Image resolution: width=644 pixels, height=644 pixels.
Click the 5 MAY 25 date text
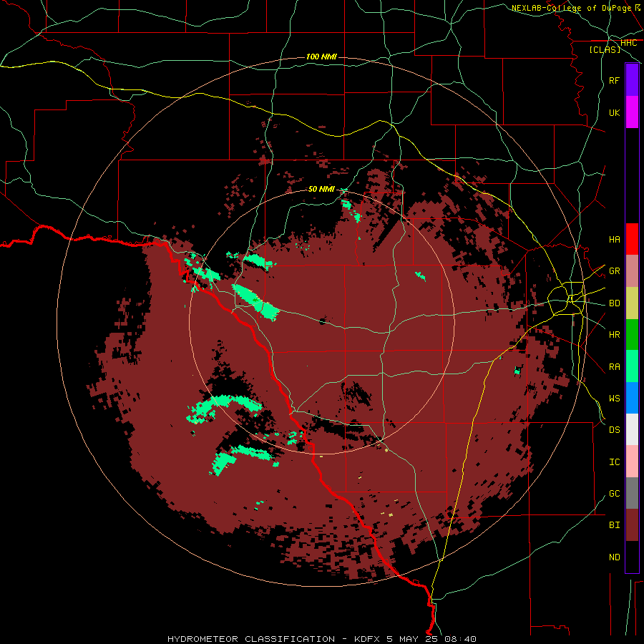412,639
